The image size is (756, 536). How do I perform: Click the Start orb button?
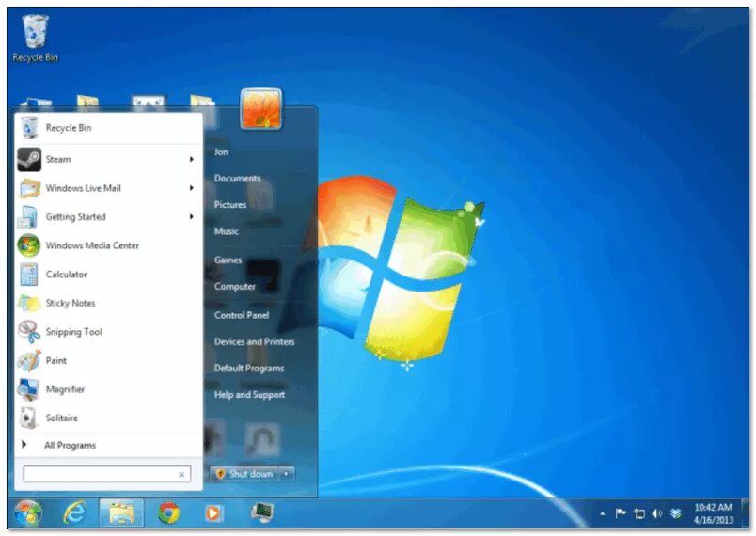coord(28,512)
